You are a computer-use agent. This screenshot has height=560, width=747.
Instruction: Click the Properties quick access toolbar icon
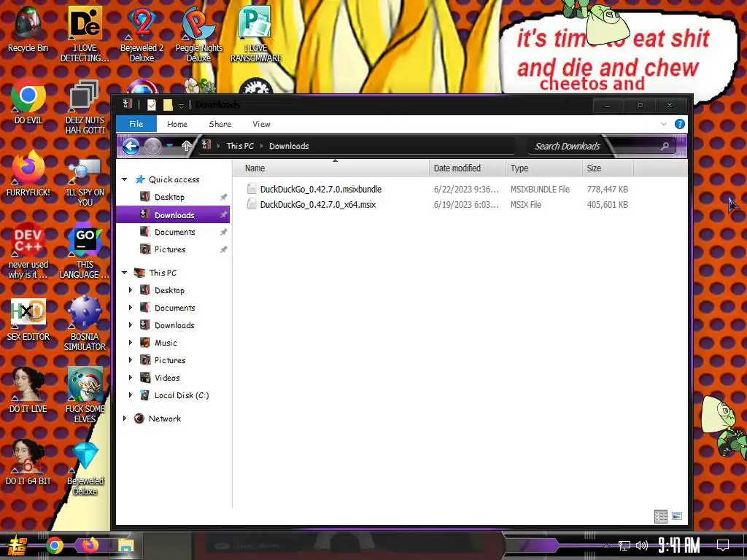[152, 105]
